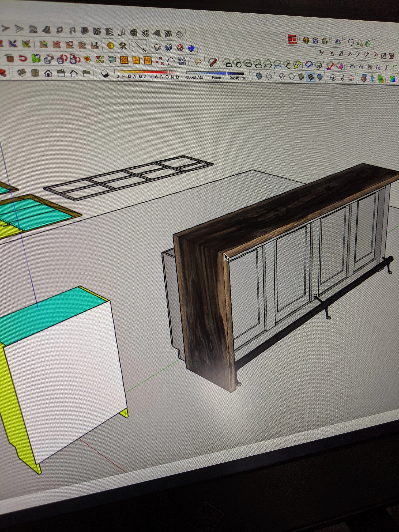Click the top-left orange cube icon
Image resolution: width=399 pixels, height=532 pixels.
point(306,40)
